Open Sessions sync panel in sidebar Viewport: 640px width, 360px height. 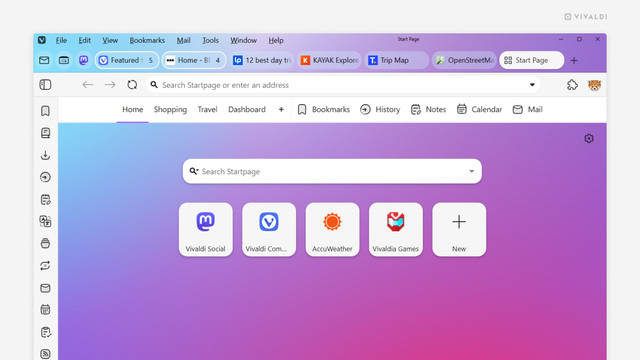pos(45,266)
